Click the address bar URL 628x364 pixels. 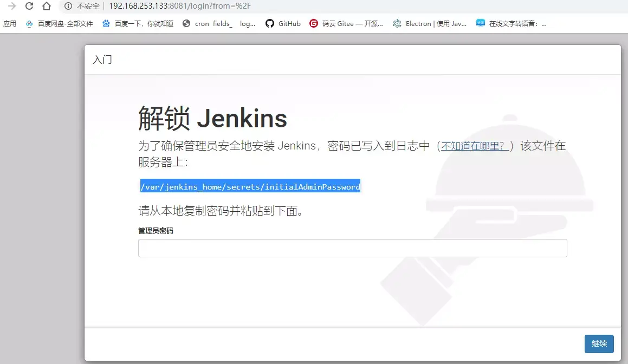tap(180, 6)
